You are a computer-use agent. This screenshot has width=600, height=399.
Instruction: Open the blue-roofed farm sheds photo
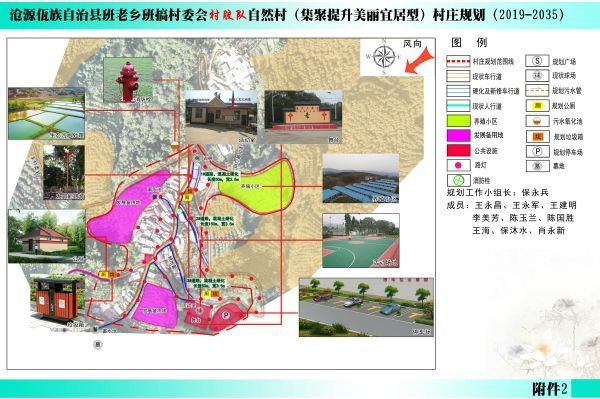[x=361, y=178]
